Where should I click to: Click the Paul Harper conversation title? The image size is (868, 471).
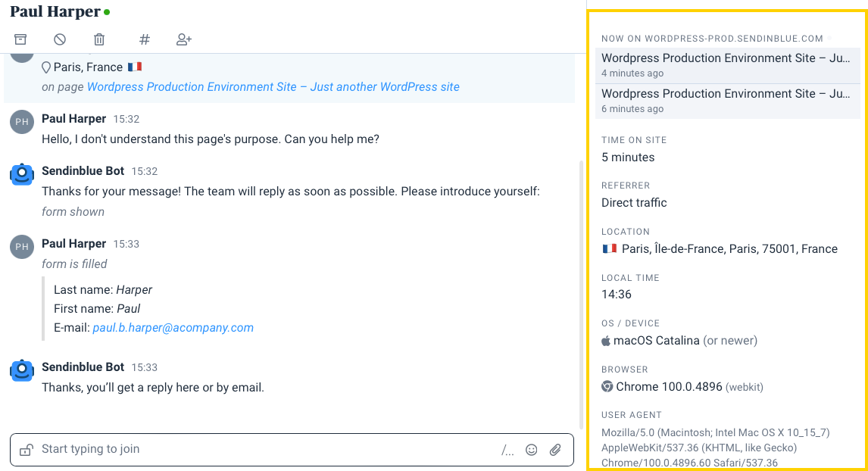point(55,11)
